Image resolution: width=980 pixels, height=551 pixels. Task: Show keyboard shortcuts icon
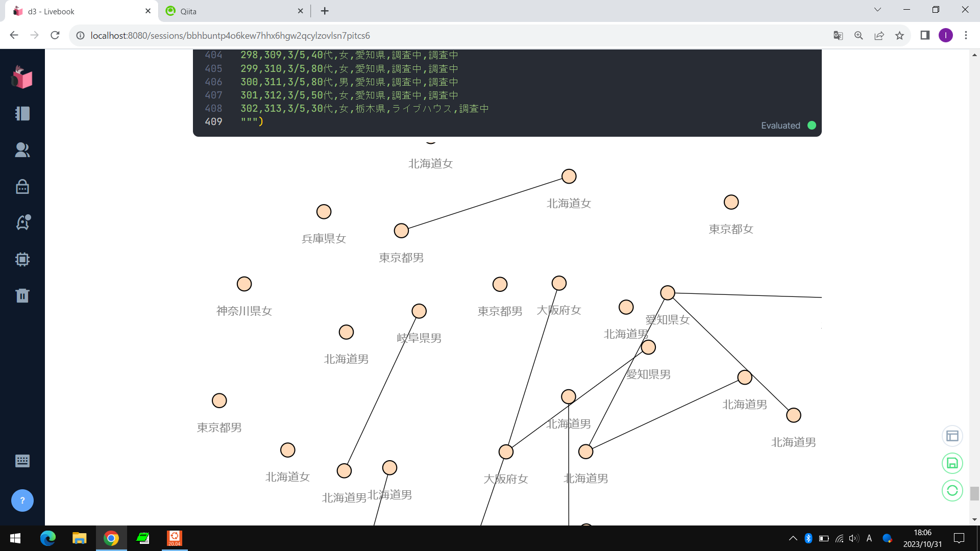point(22,461)
